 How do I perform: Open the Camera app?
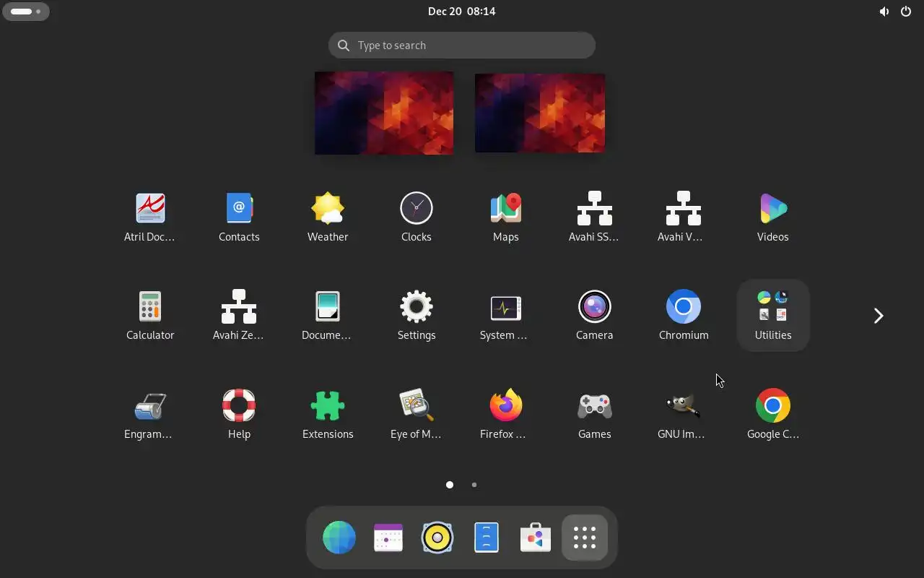[x=594, y=316]
